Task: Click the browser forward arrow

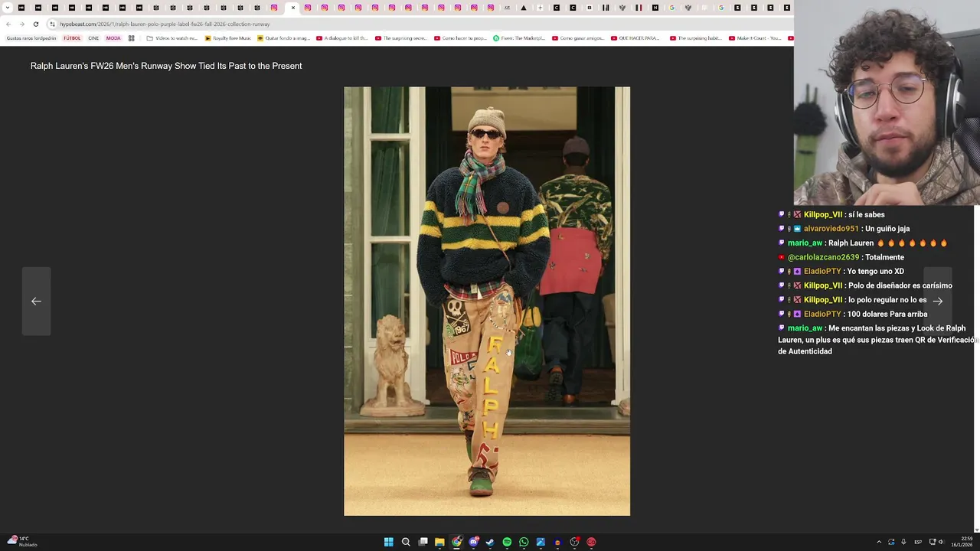Action: pyautogui.click(x=21, y=24)
